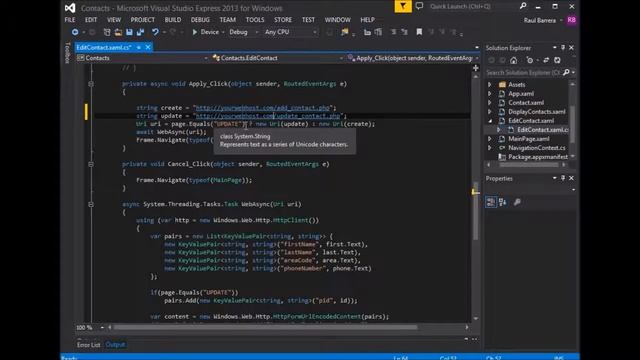Open the BUILD menu
This screenshot has width=640, height=360.
tap(173, 20)
